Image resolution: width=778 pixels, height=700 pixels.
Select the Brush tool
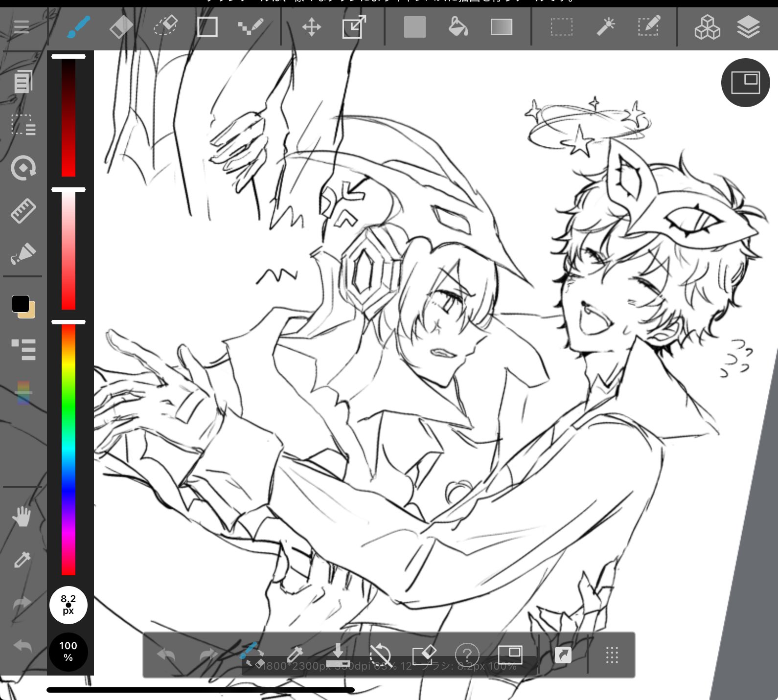pos(78,27)
